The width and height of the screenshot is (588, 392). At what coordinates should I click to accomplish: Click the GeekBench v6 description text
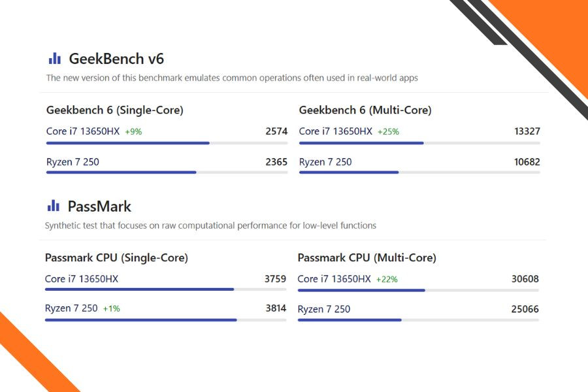pyautogui.click(x=232, y=78)
